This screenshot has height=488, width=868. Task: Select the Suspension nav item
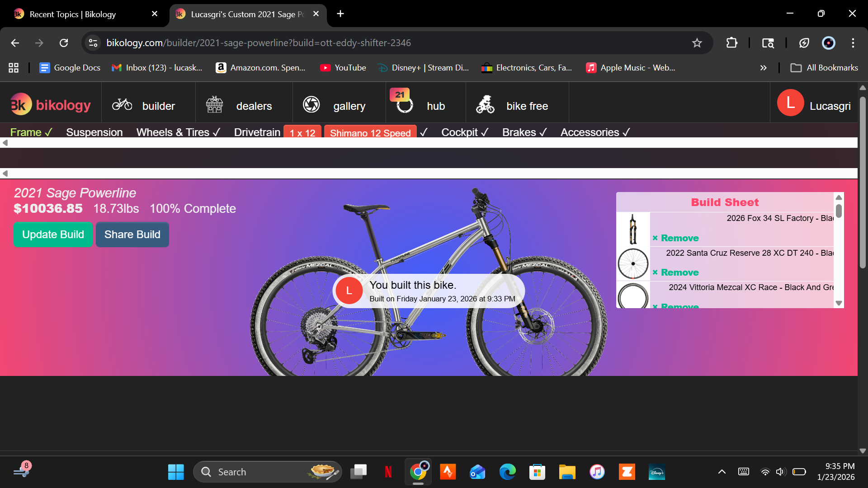pos(94,132)
